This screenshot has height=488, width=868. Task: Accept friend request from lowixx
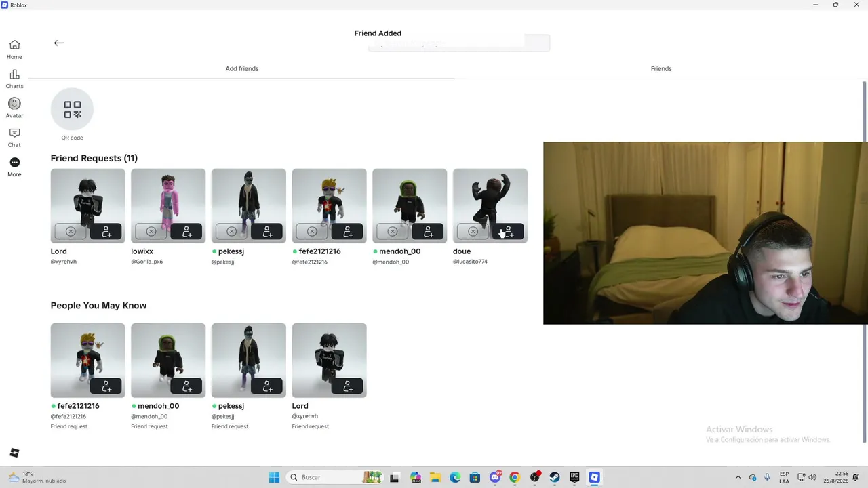pos(187,232)
